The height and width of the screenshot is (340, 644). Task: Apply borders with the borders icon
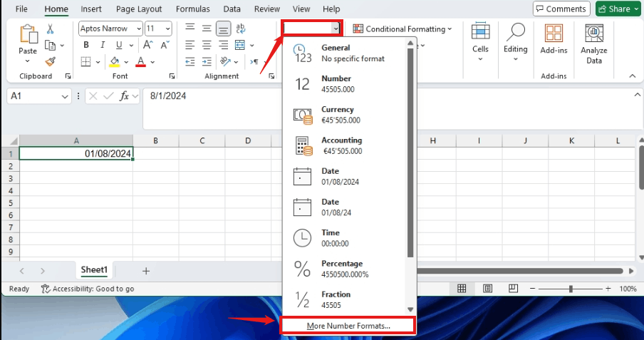pyautogui.click(x=85, y=62)
